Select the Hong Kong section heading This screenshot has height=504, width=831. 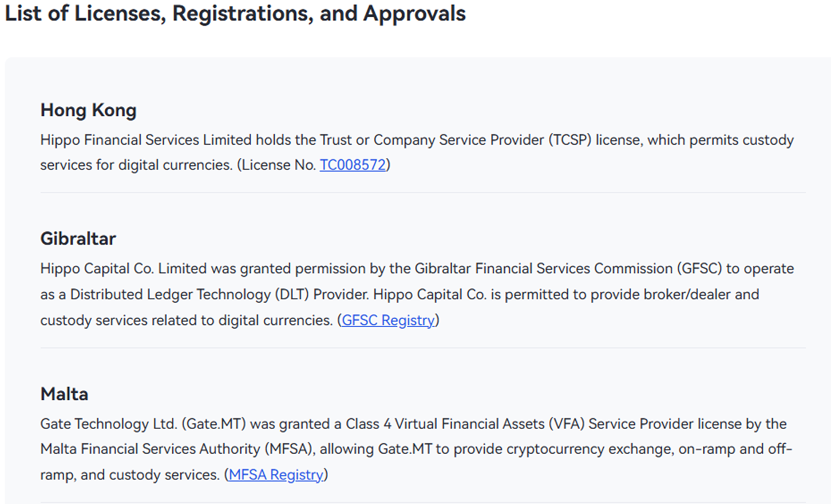tap(88, 110)
